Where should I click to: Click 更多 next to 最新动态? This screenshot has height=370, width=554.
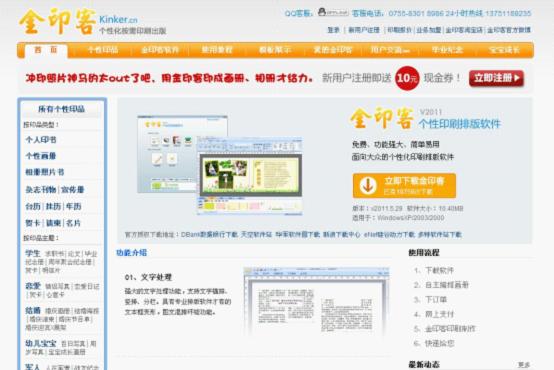(x=524, y=365)
